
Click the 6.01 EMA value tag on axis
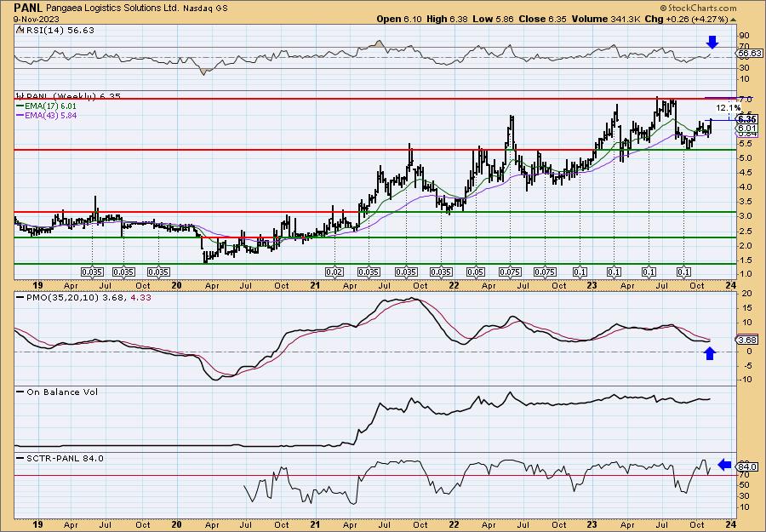pos(747,127)
